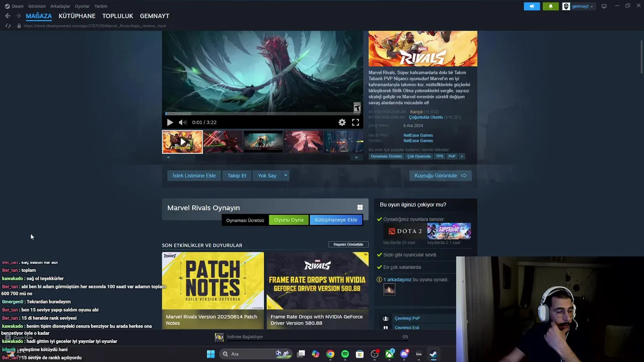Open the Patch Notes announcement card
Screen dimensions: 644x362
213,291
